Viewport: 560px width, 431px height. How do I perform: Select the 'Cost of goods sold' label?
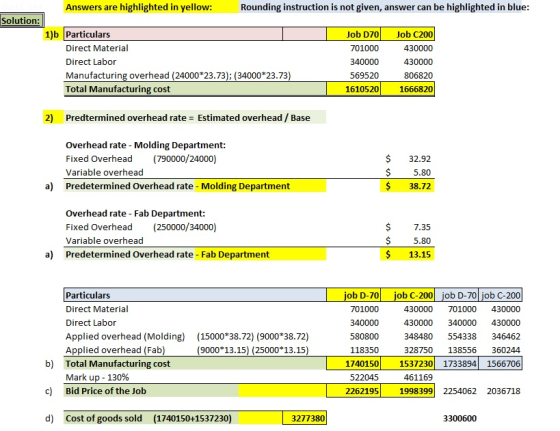tap(104, 418)
